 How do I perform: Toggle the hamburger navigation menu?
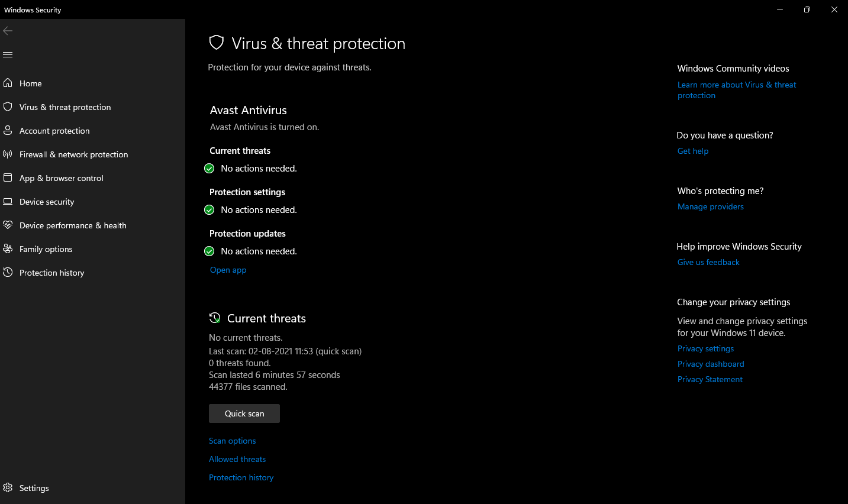click(8, 54)
